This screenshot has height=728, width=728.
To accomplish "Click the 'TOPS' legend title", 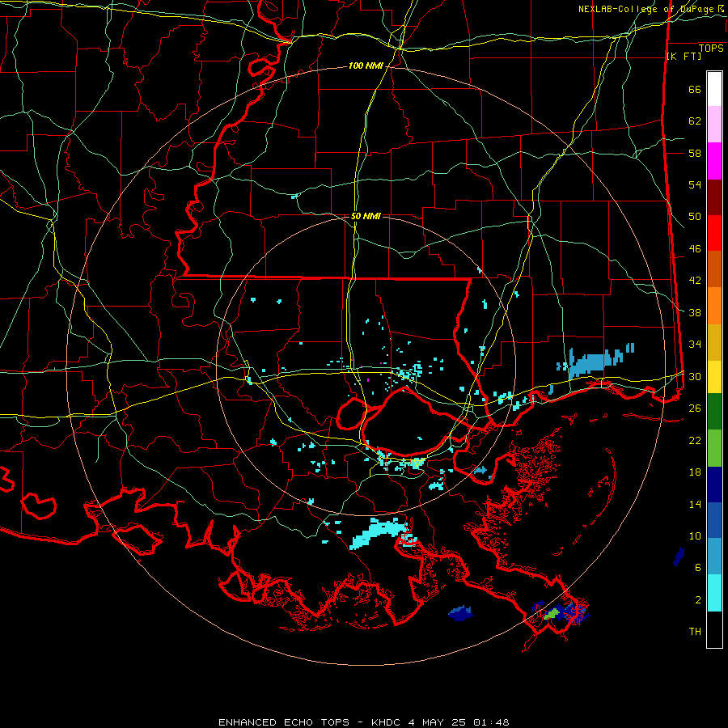I will click(x=711, y=49).
